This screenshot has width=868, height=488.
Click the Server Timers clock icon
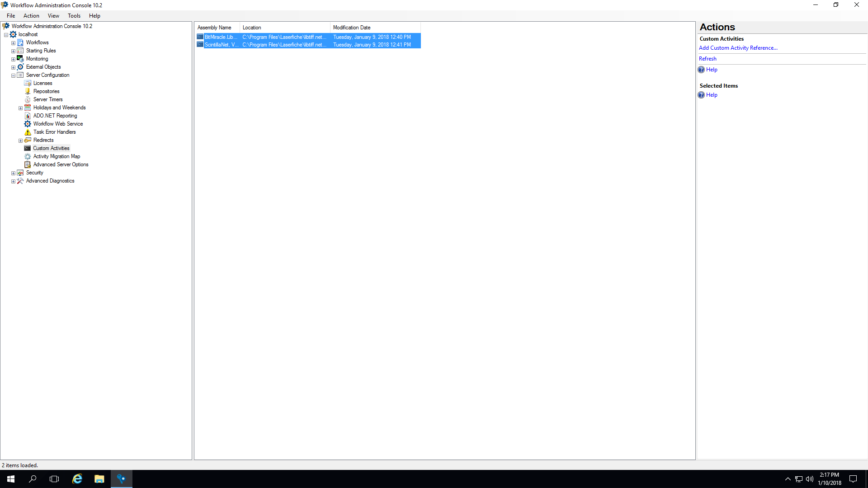pyautogui.click(x=28, y=99)
